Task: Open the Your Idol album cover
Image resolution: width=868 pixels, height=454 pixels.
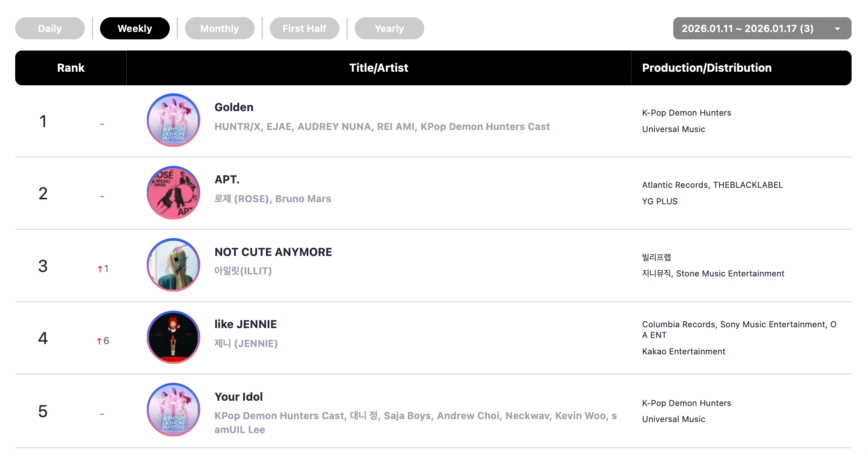Action: (173, 410)
